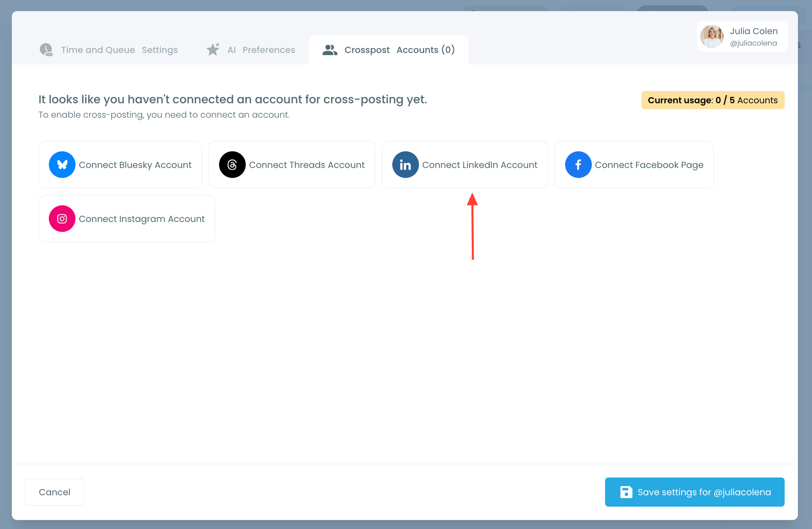
Task: Click Connect Facebook Page
Action: point(633,165)
